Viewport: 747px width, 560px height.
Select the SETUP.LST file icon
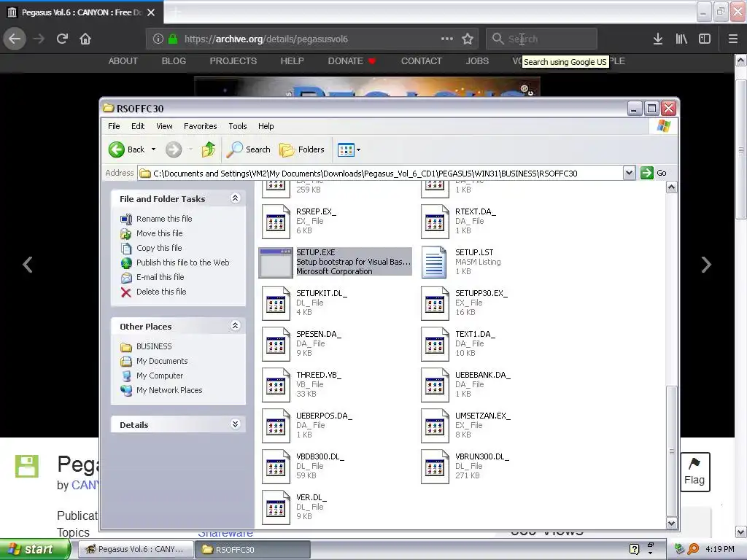[435, 262]
